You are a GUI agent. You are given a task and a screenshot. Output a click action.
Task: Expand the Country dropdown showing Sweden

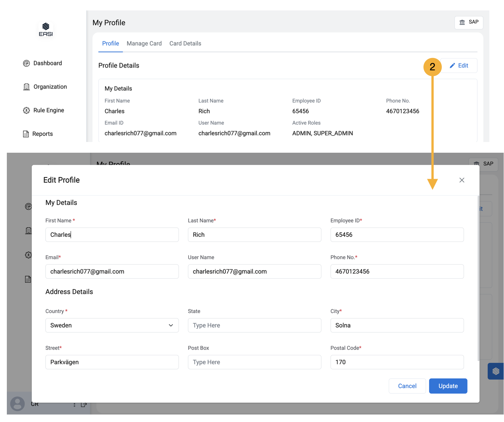click(x=112, y=325)
